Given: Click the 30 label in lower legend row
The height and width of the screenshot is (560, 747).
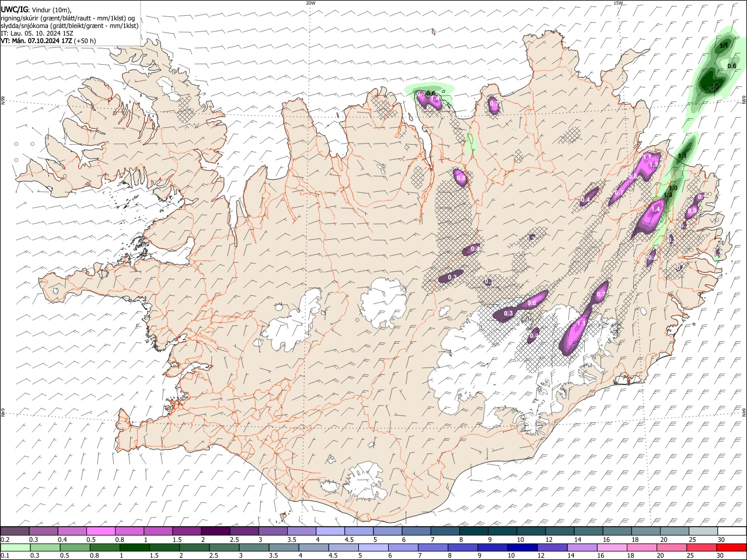Looking at the screenshot, I should tap(721, 555).
